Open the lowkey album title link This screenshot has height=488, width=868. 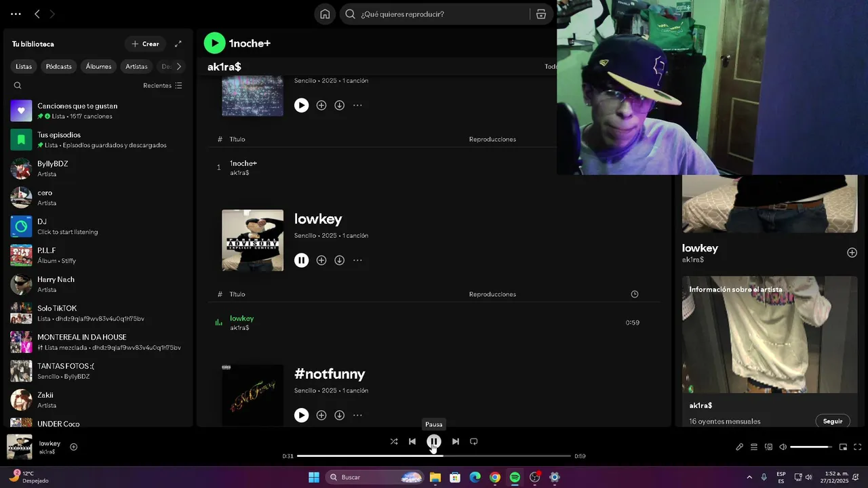point(318,219)
